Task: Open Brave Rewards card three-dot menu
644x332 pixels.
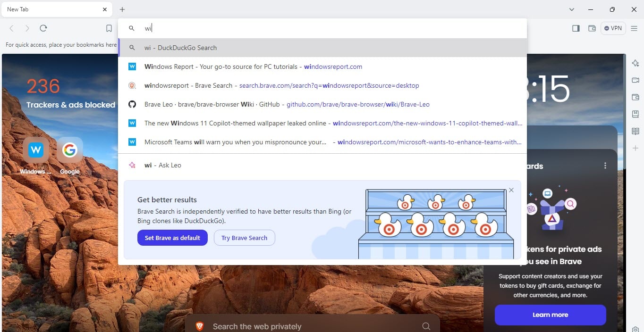Action: click(x=605, y=166)
